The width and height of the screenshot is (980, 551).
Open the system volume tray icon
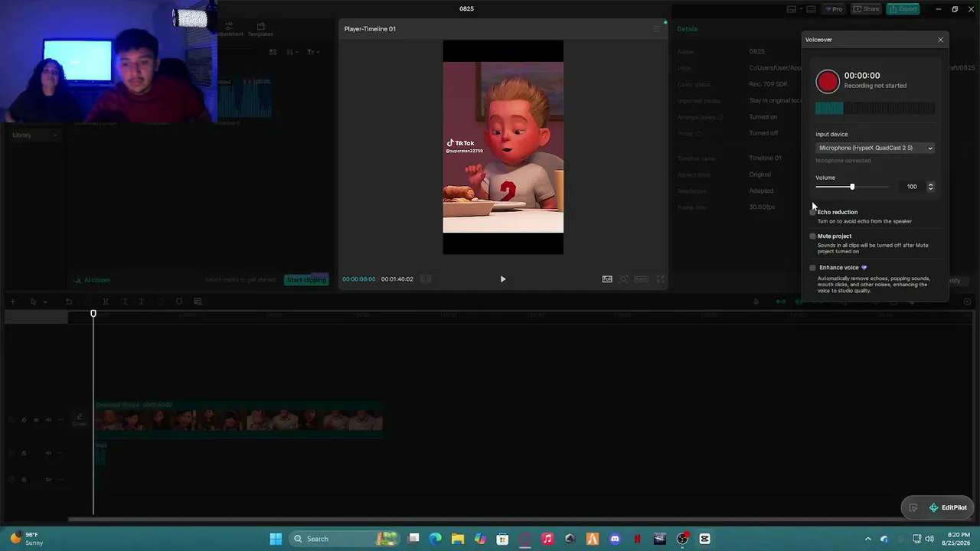[x=929, y=539]
